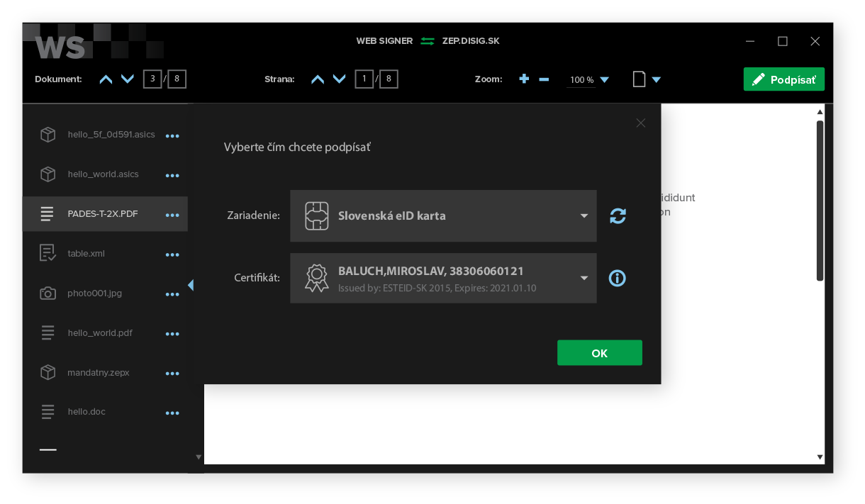
Task: Click the green Podpísať sign button
Action: click(x=783, y=79)
